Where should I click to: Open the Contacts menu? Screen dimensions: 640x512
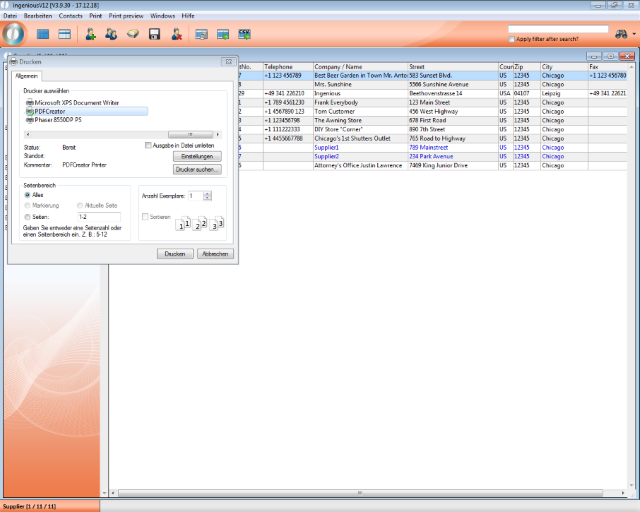pos(71,16)
